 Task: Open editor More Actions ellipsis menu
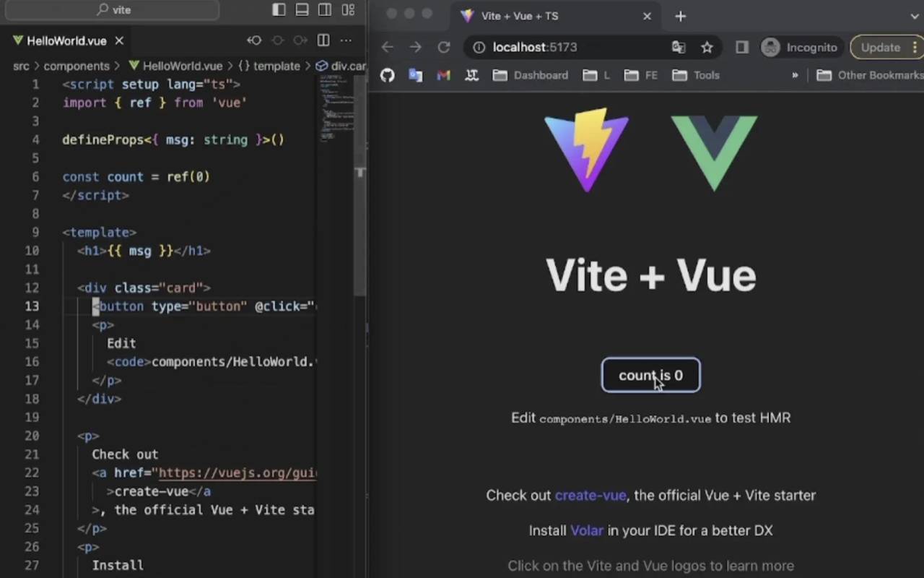pyautogui.click(x=346, y=40)
